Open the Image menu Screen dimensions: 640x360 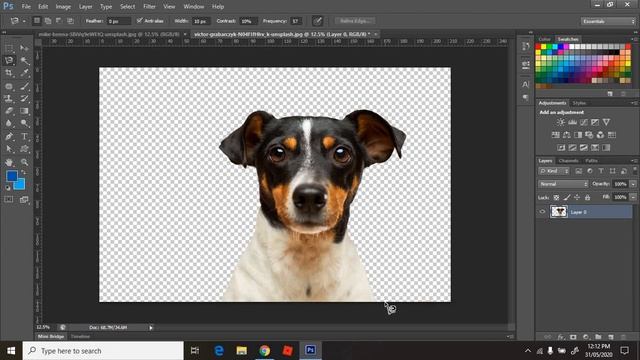click(63, 7)
